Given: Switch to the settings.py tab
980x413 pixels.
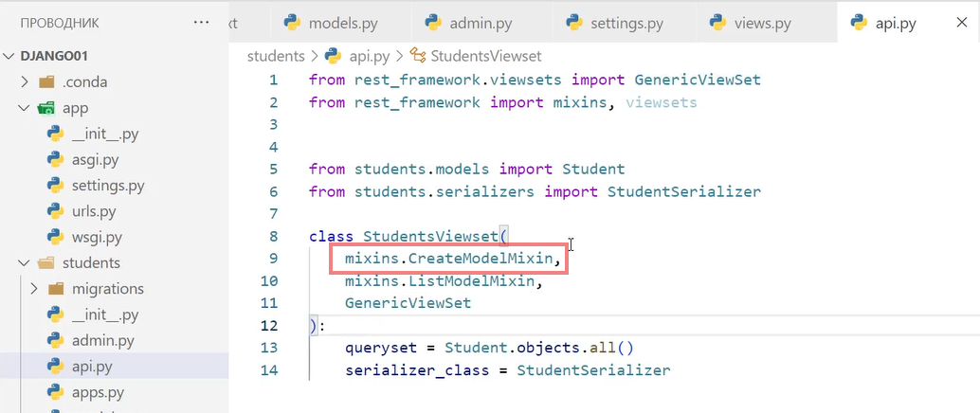Looking at the screenshot, I should 615,23.
